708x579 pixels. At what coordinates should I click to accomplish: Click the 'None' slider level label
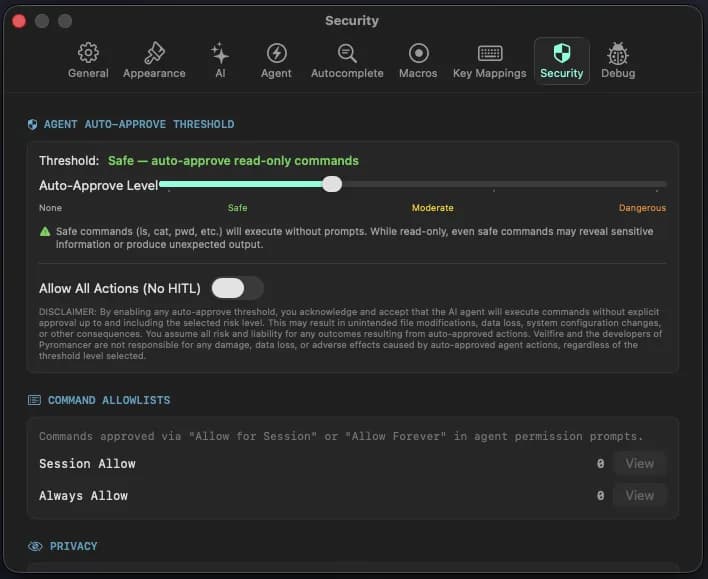(x=50, y=208)
